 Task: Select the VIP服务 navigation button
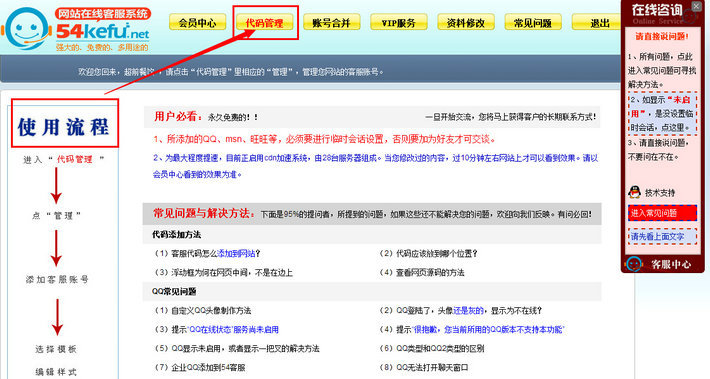[398, 22]
